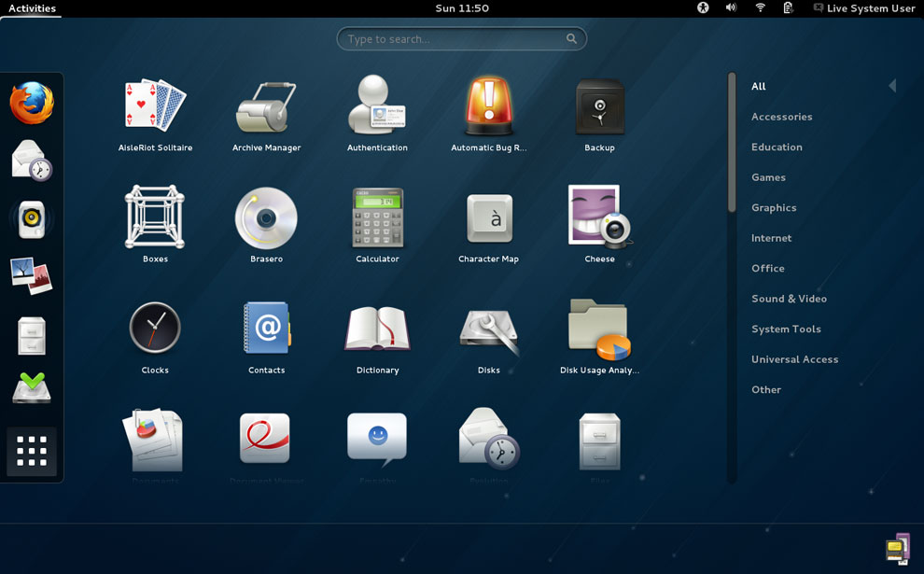924x574 pixels.
Task: Click the clock showing Sun 11:50
Action: pos(462,8)
